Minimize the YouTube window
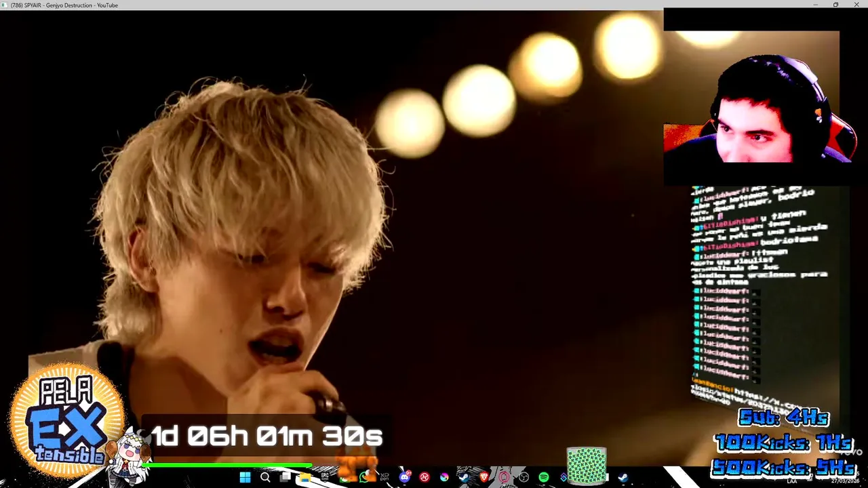This screenshot has width=868, height=488. [x=815, y=5]
